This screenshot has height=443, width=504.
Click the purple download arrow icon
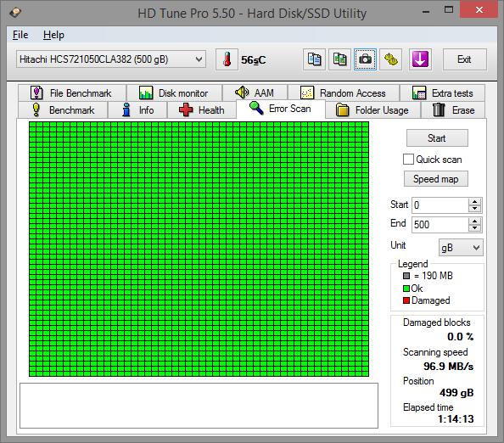pos(420,59)
